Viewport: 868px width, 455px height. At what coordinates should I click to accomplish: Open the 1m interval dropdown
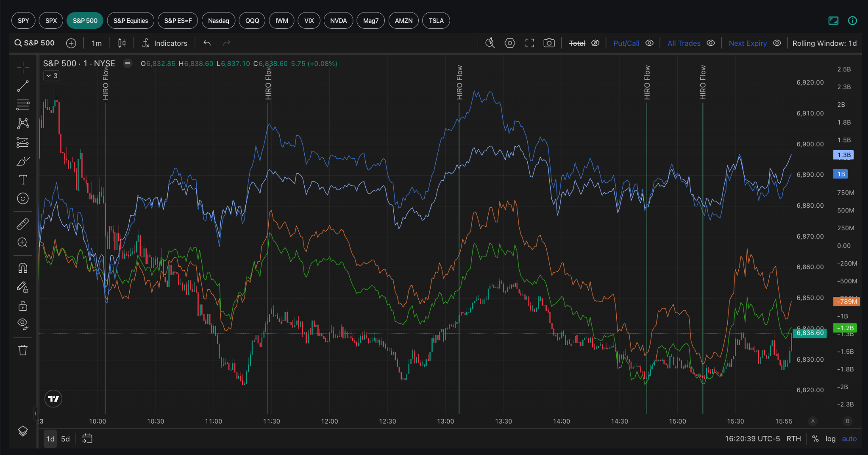tap(97, 43)
